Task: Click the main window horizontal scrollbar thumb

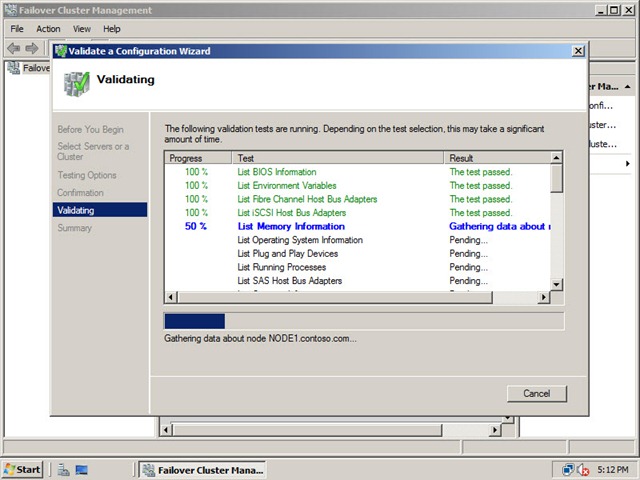Action: pyautogui.click(x=307, y=430)
